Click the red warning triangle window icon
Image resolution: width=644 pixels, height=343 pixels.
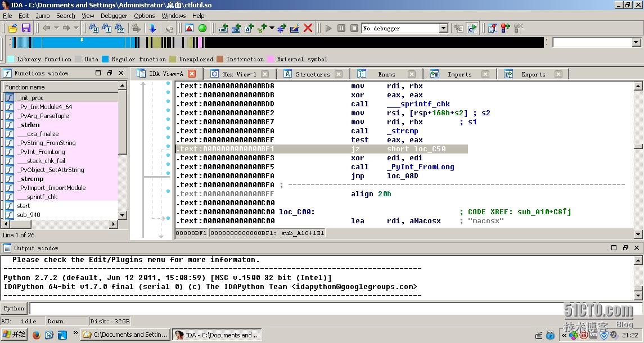tap(190, 28)
